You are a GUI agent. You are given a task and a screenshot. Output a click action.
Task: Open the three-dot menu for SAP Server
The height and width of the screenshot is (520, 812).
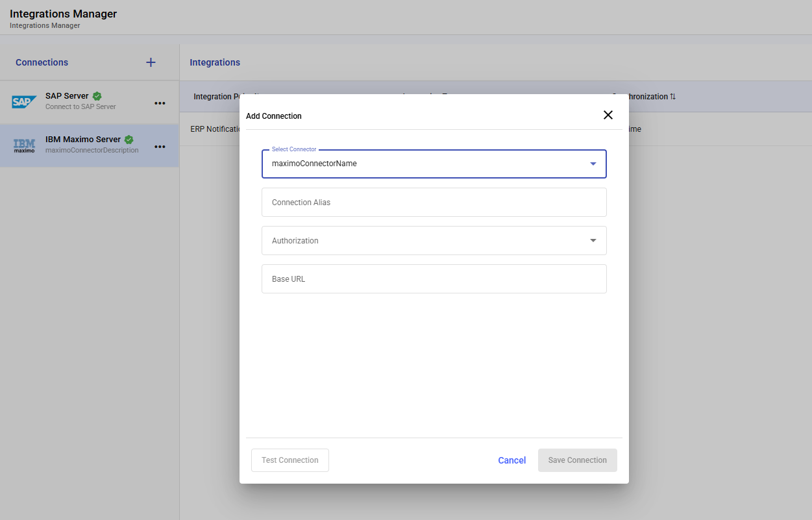pos(160,103)
